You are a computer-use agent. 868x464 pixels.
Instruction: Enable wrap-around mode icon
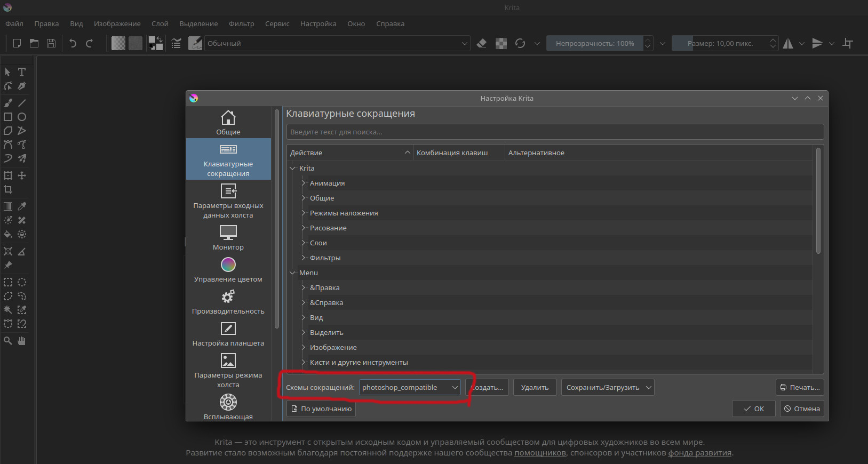point(848,43)
